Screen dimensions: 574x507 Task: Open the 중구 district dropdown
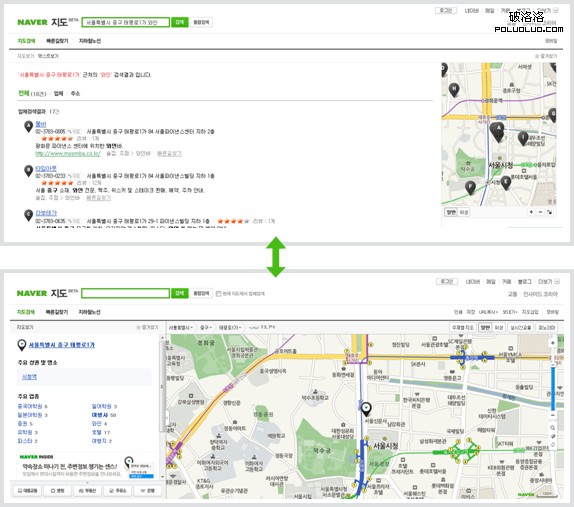pos(206,327)
